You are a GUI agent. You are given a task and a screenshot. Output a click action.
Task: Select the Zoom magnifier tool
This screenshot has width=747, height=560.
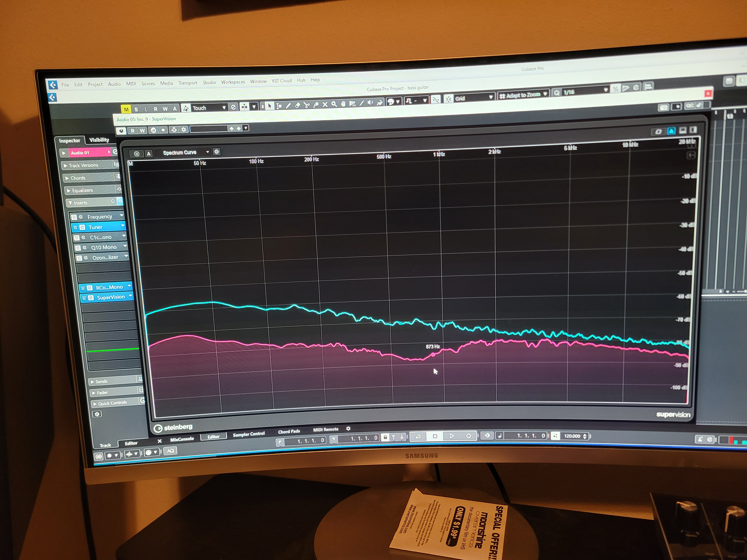pyautogui.click(x=334, y=104)
